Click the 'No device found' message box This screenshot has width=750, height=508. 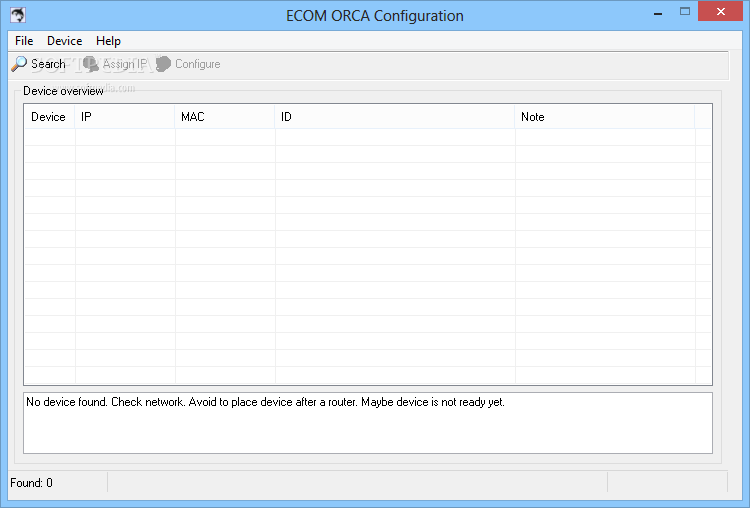pos(368,423)
